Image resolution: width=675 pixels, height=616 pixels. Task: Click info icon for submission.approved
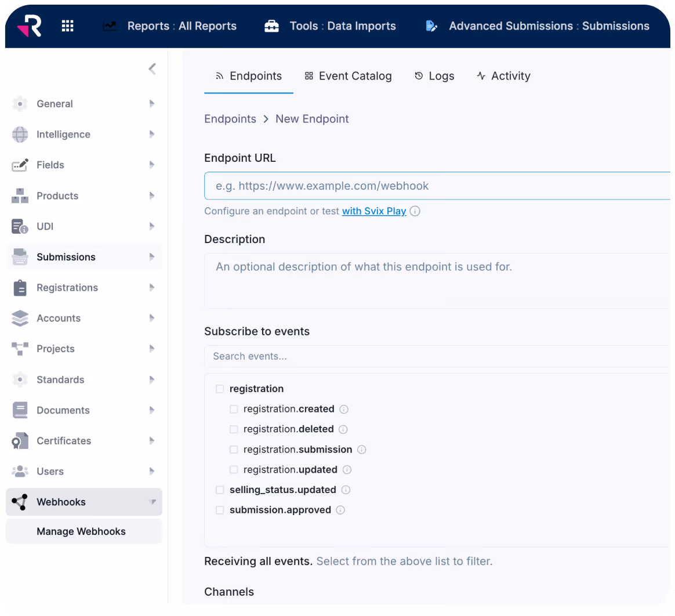[340, 510]
